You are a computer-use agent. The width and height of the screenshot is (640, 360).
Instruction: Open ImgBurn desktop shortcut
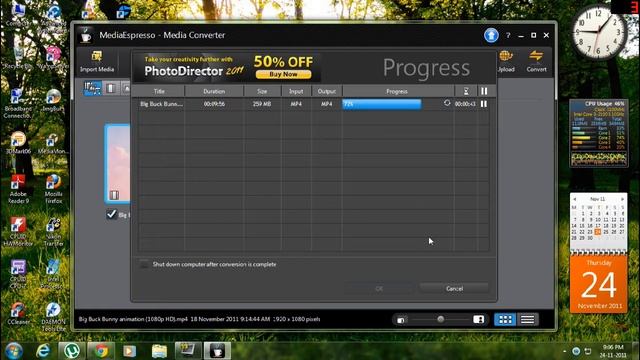tap(53, 100)
